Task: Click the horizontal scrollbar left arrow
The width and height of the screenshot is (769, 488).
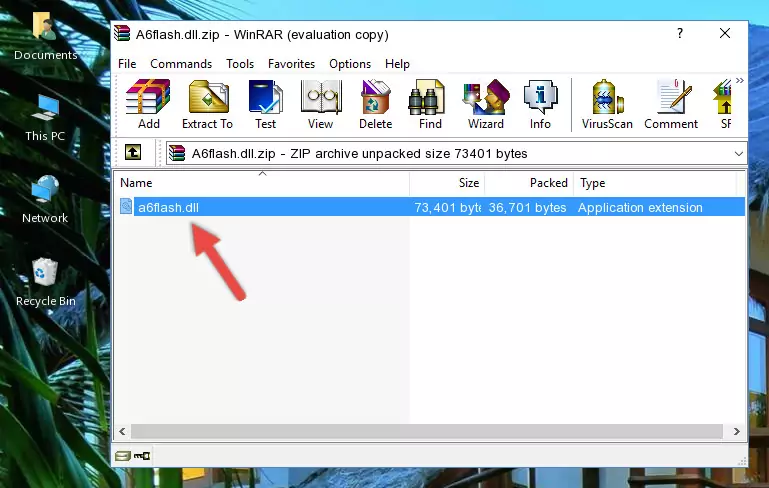Action: tap(123, 432)
